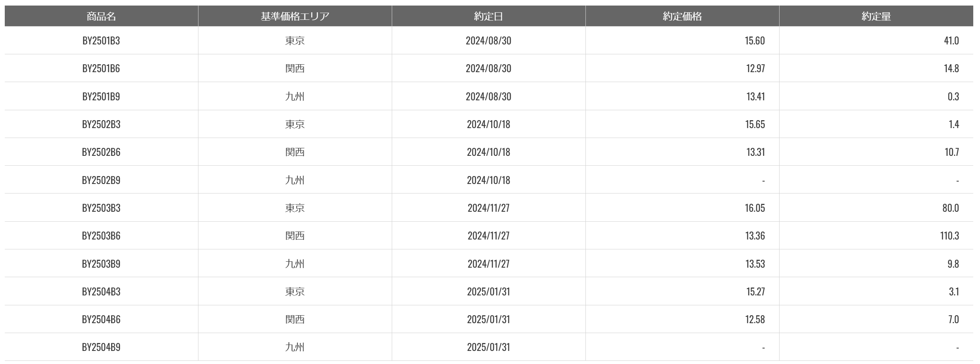
Task: Select the BY2501B3 product cell
Action: point(101,40)
